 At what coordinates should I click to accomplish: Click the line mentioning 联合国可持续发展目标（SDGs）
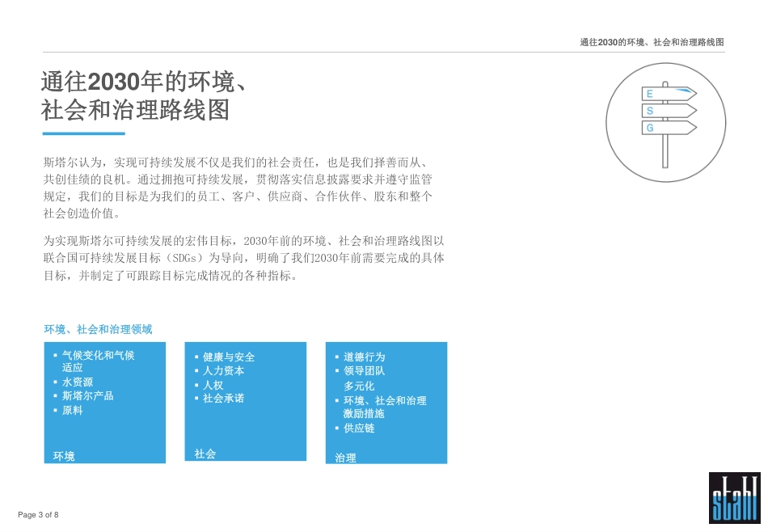click(x=244, y=258)
